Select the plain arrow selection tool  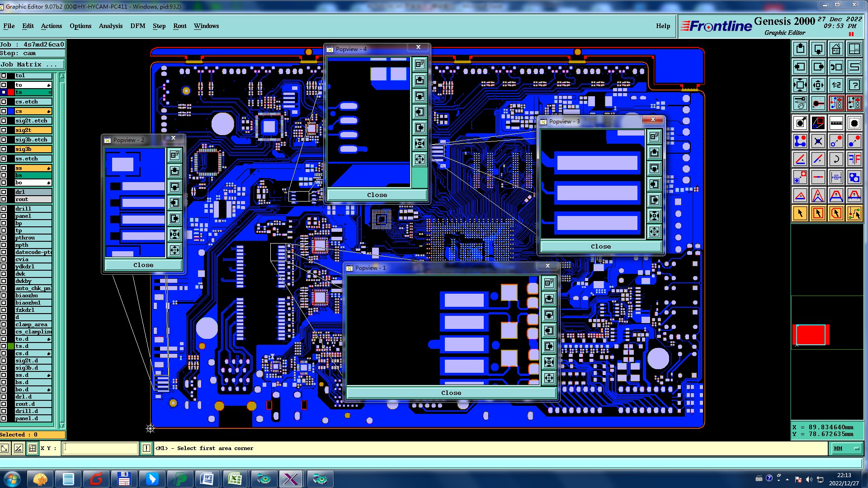[x=800, y=213]
